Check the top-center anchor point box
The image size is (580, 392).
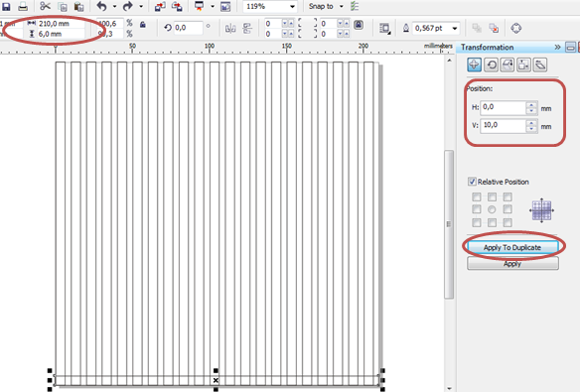[x=492, y=196]
